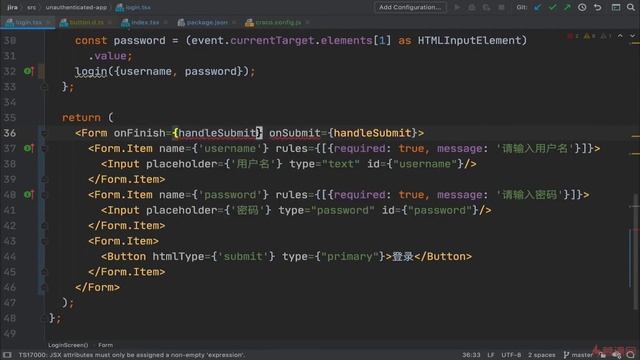Click gutter implement icon on line 37
The image size is (640, 360).
pyautogui.click(x=29, y=148)
